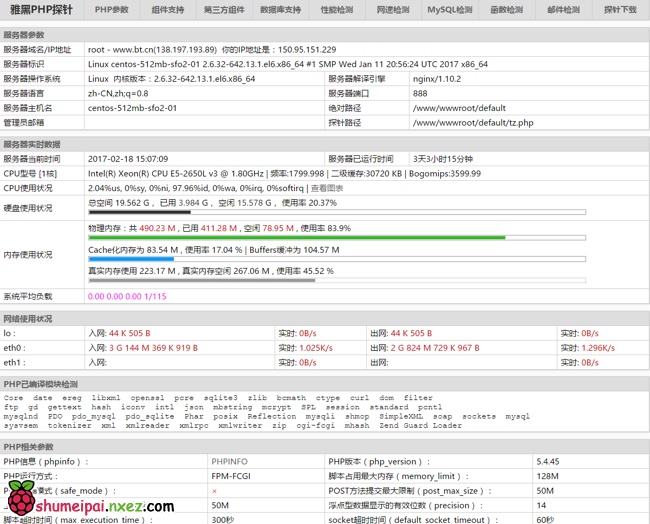The width and height of the screenshot is (650, 524).
Task: Click the 雅黑PHP探针 title
Action: 41,10
